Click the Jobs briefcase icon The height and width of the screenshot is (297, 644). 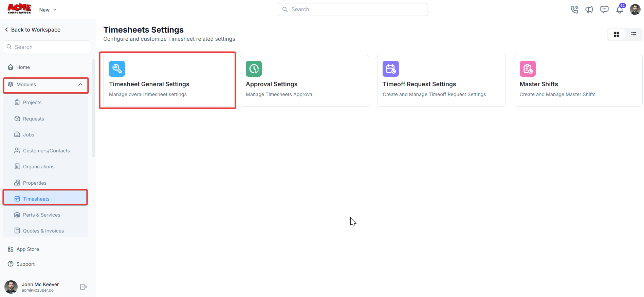(x=17, y=135)
